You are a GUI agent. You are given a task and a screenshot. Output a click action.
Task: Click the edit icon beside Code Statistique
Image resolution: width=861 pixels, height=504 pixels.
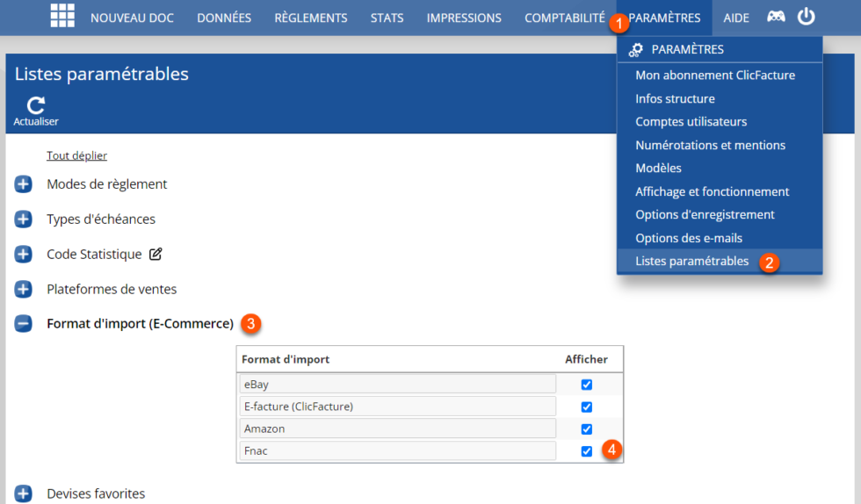pyautogui.click(x=156, y=255)
